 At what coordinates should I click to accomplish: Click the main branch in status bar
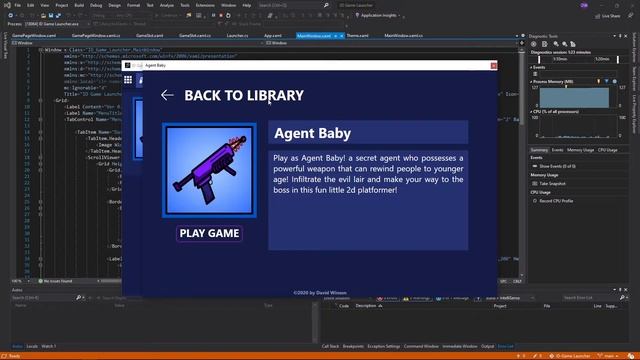point(609,356)
